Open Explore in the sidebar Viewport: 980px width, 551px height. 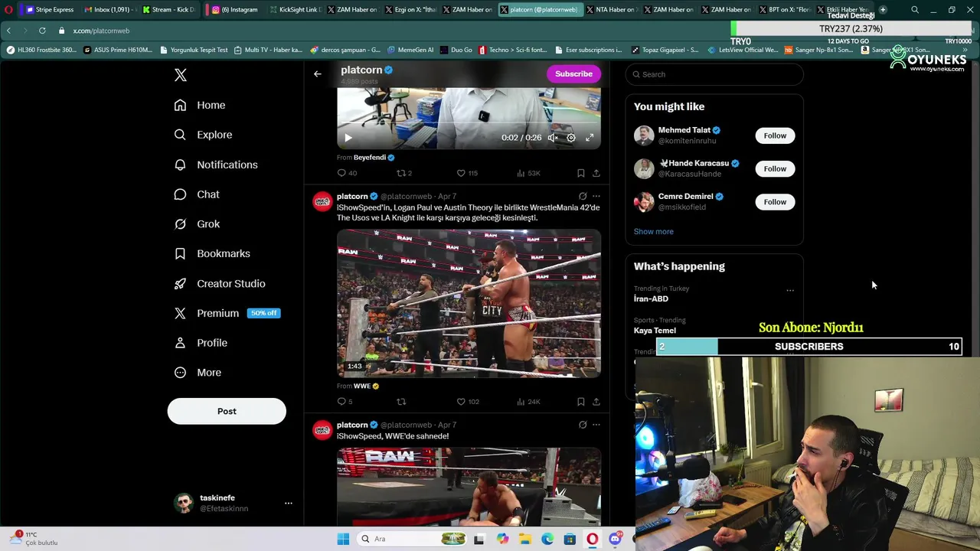(x=203, y=135)
